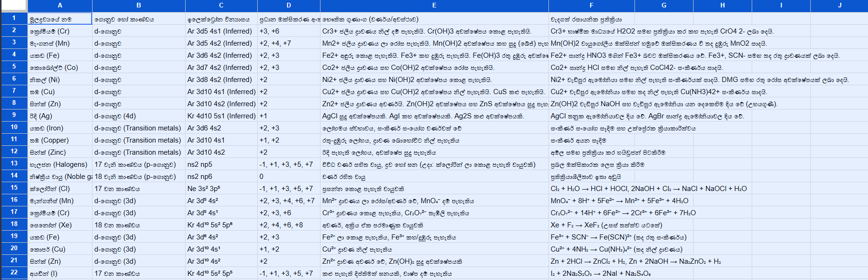
Task: Click the Xe + F₂ → XeF₂ reaction cell
Action: (592, 225)
